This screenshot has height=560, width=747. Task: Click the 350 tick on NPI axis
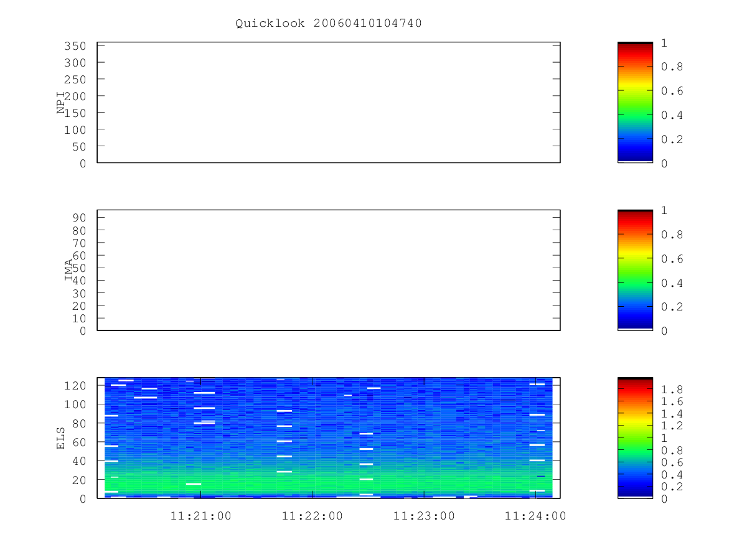(x=75, y=46)
